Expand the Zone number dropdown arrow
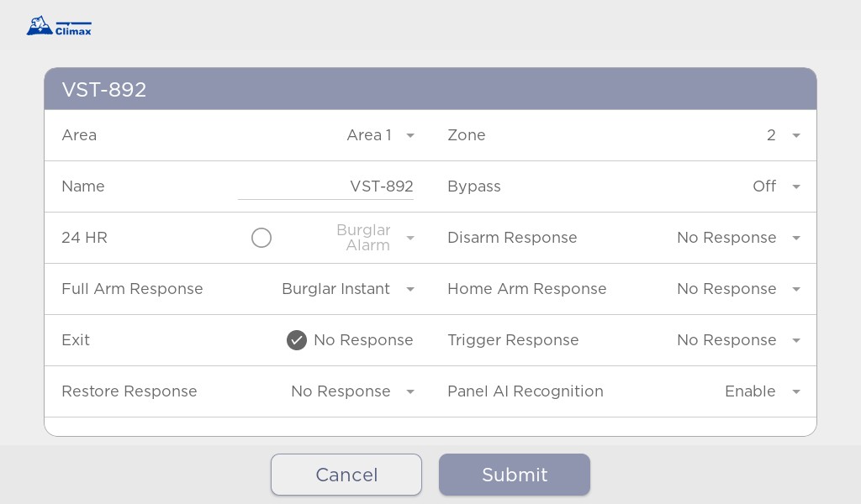861x504 pixels. pos(796,135)
